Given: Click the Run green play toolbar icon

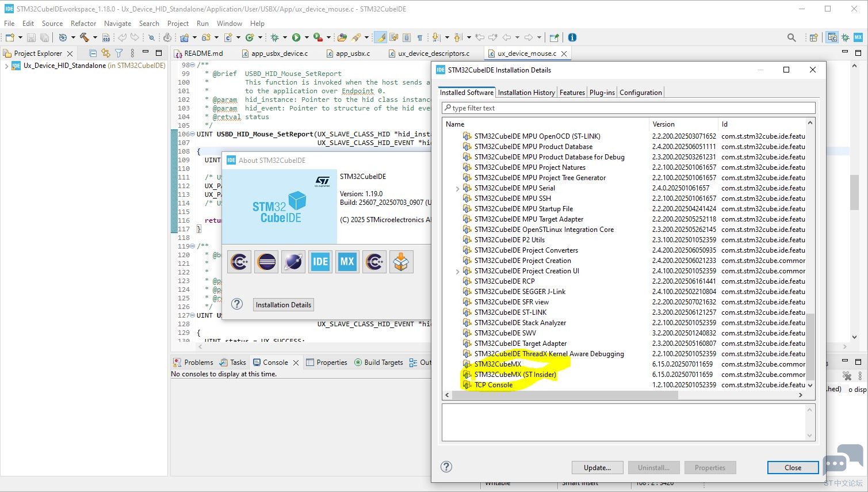Looking at the screenshot, I should [x=296, y=37].
